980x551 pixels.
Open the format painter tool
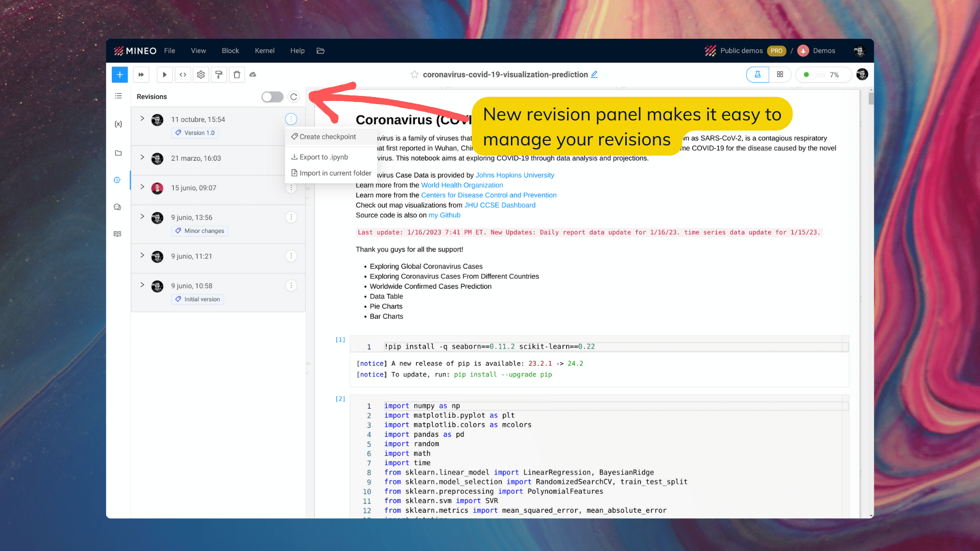218,74
